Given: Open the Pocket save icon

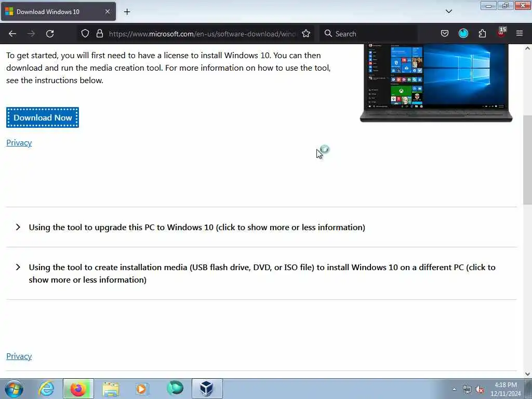Looking at the screenshot, I should click(445, 33).
